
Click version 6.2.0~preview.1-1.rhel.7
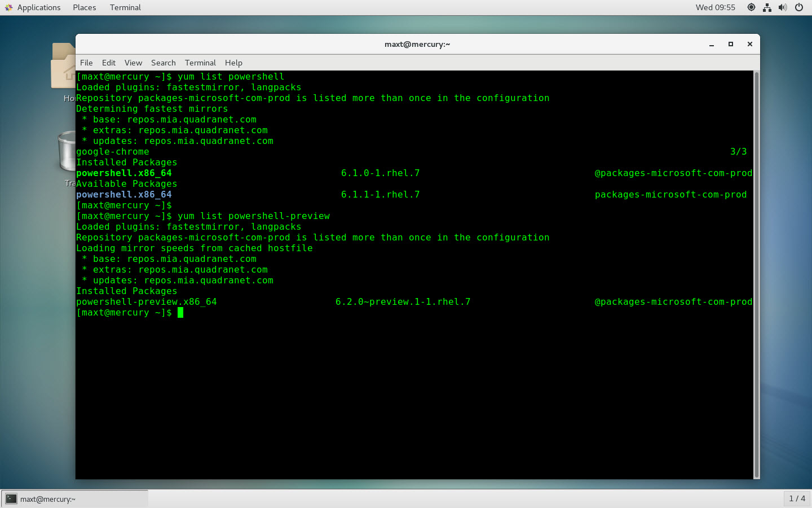pyautogui.click(x=403, y=302)
